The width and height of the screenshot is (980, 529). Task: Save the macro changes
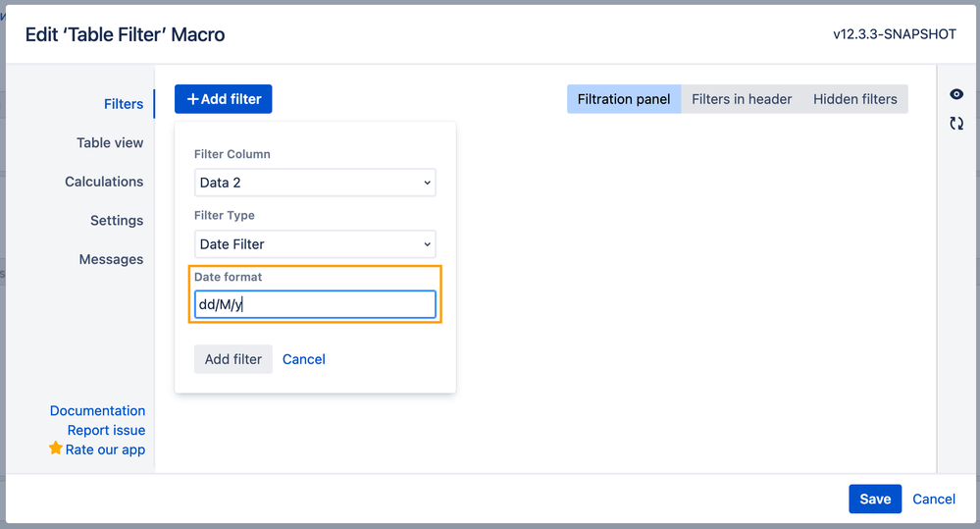(x=875, y=499)
